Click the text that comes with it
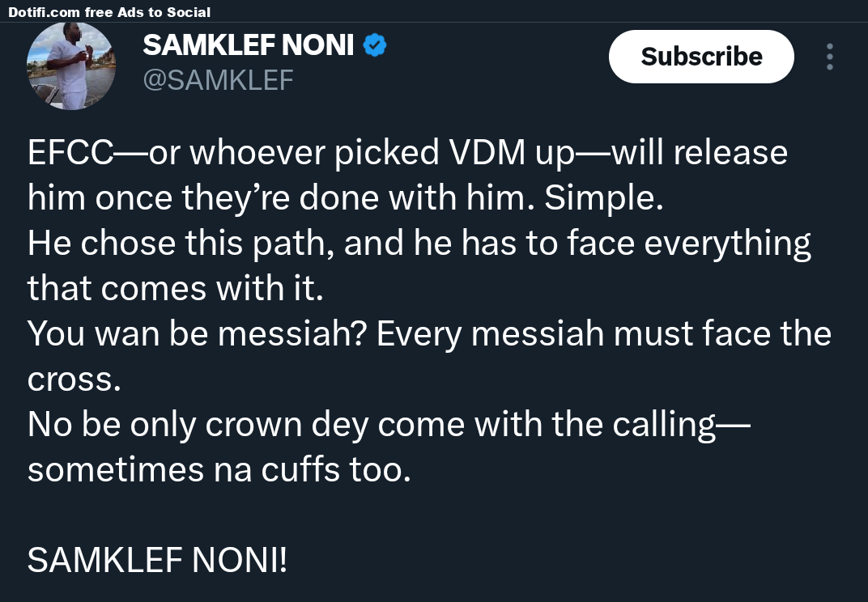 point(175,289)
